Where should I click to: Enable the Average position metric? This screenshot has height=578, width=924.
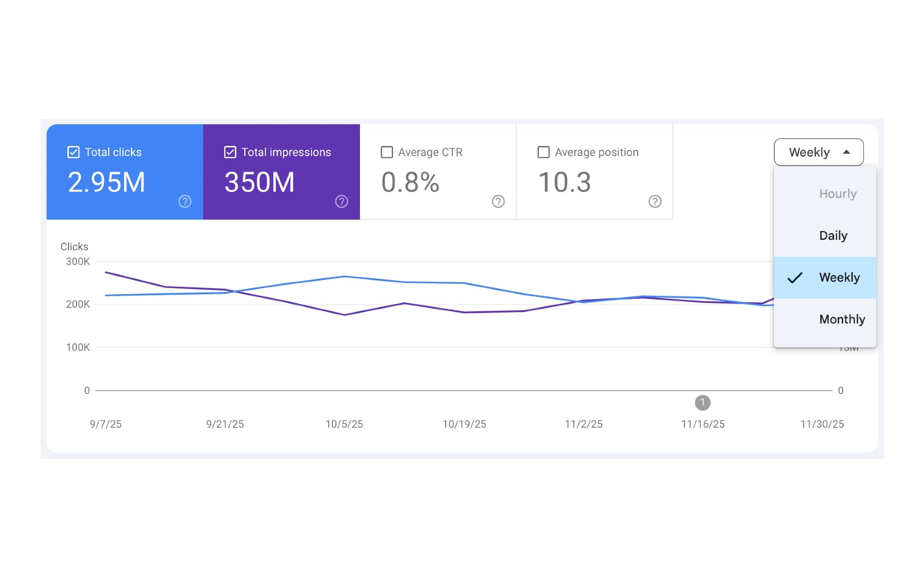tap(543, 152)
